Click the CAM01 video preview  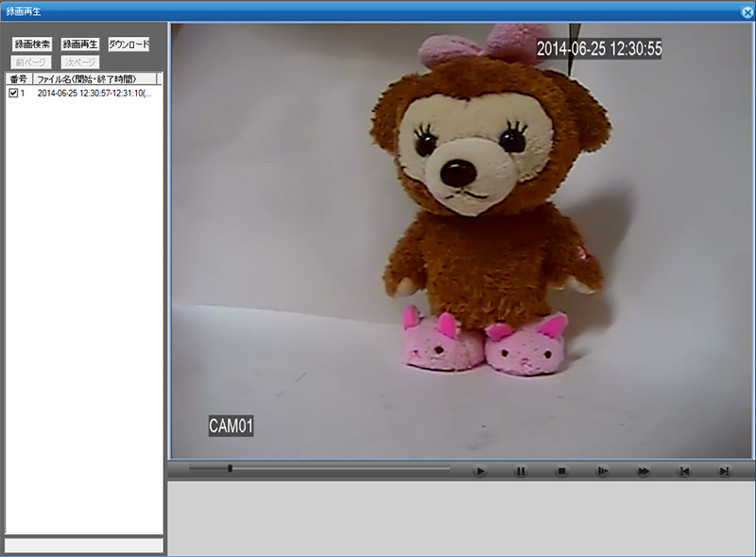click(461, 241)
